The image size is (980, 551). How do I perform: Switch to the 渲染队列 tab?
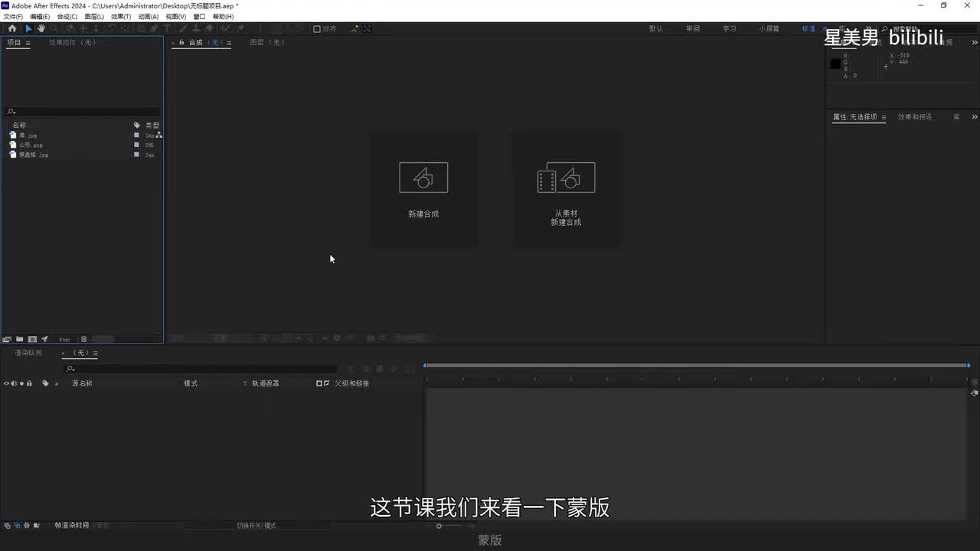click(28, 353)
